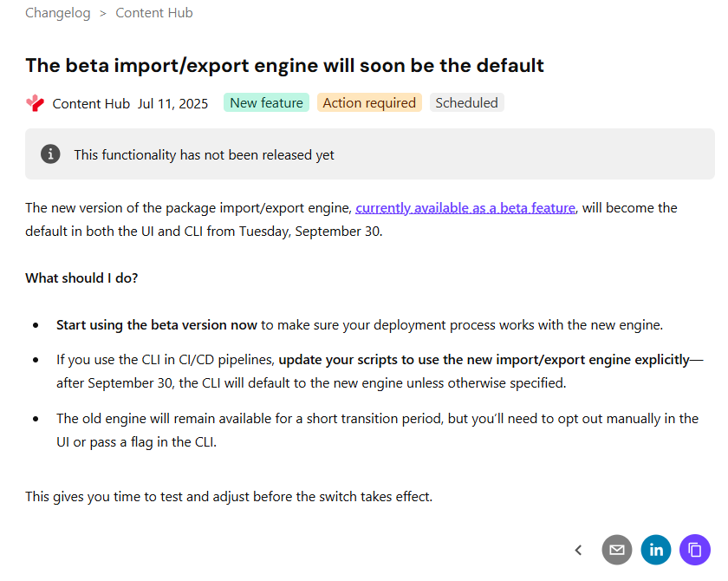Open the 'currently available as a beta feature' link
This screenshot has width=728, height=581.
465,208
